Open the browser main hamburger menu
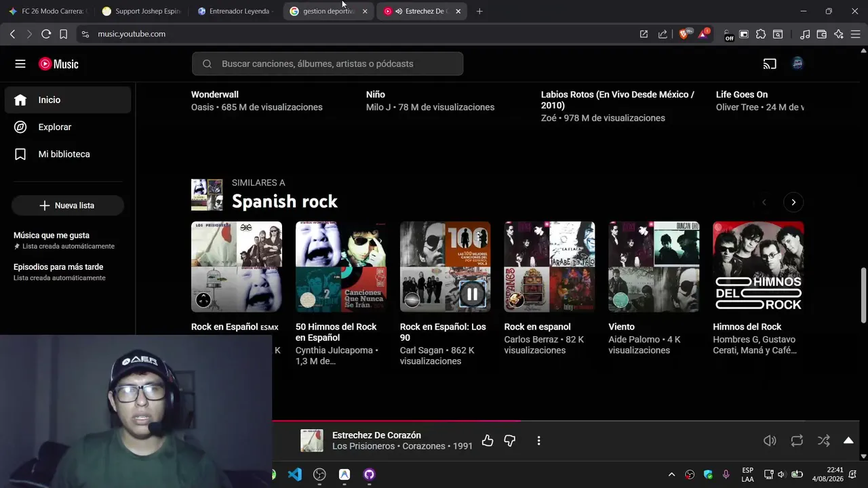 [x=856, y=34]
